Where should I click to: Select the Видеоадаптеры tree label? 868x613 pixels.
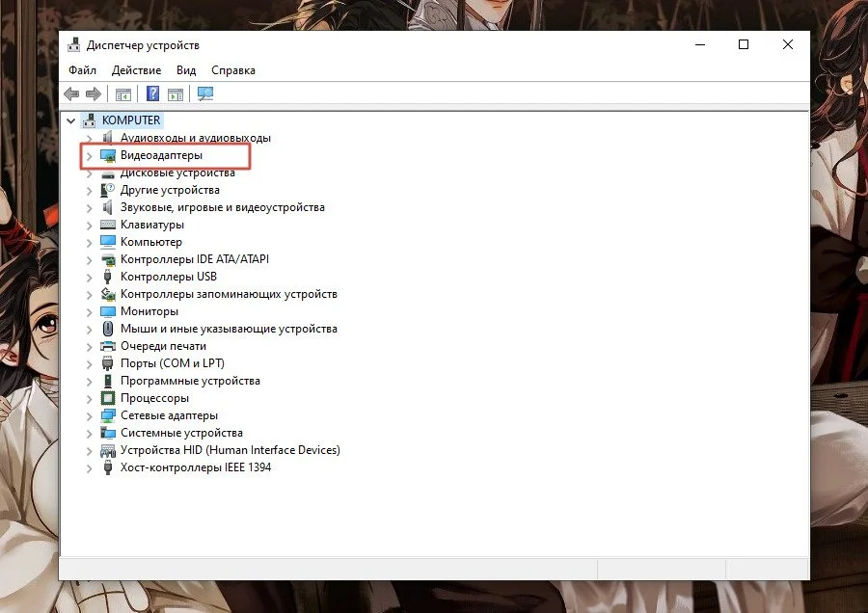click(x=162, y=155)
